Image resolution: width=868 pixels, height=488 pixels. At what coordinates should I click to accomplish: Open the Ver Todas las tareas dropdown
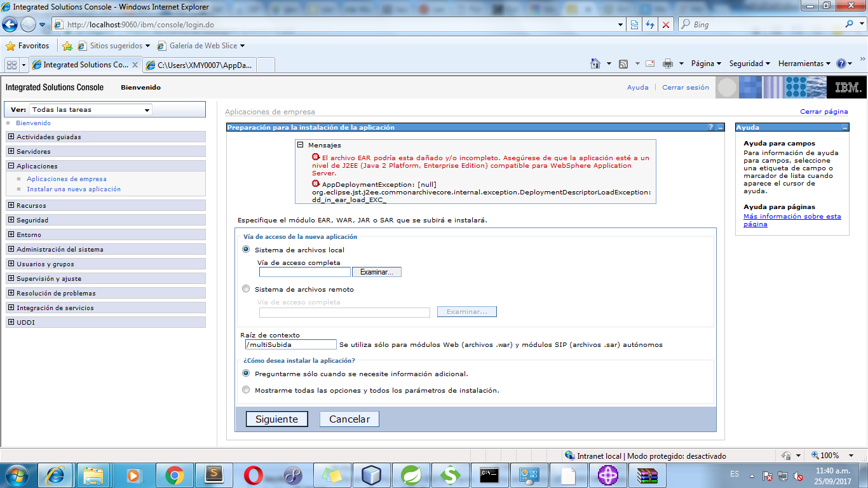click(91, 109)
